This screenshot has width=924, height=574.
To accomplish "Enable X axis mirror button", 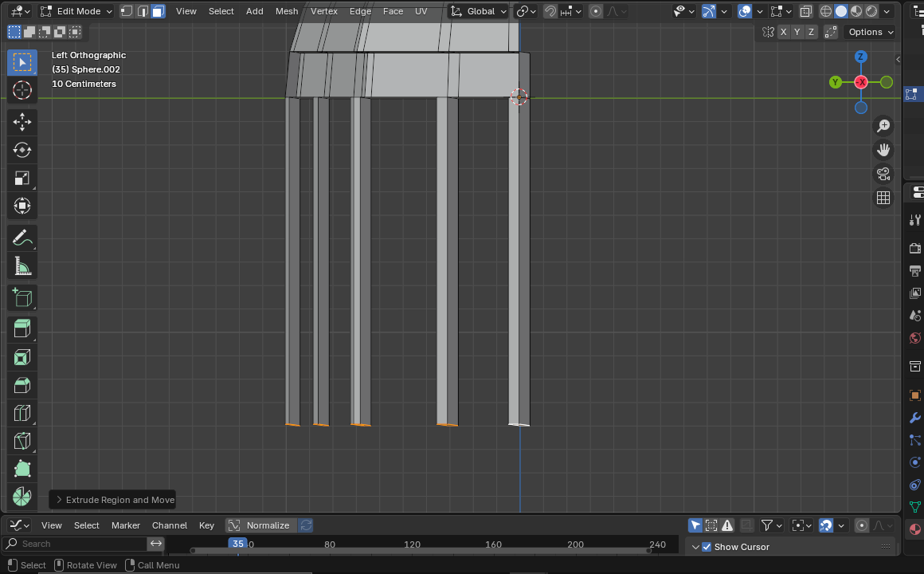I will tap(783, 32).
